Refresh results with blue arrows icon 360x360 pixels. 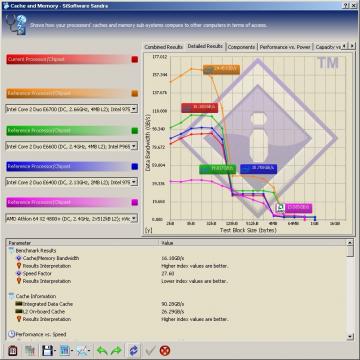133,350
